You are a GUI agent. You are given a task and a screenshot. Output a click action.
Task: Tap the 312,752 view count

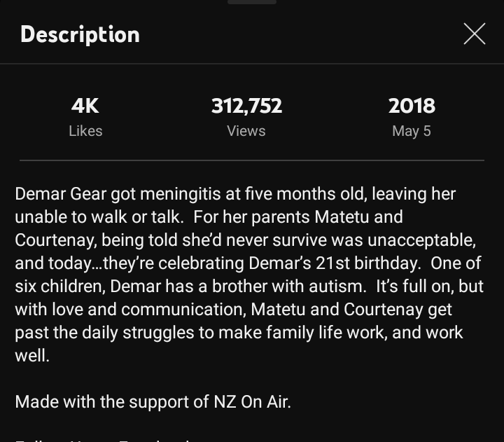(x=246, y=106)
